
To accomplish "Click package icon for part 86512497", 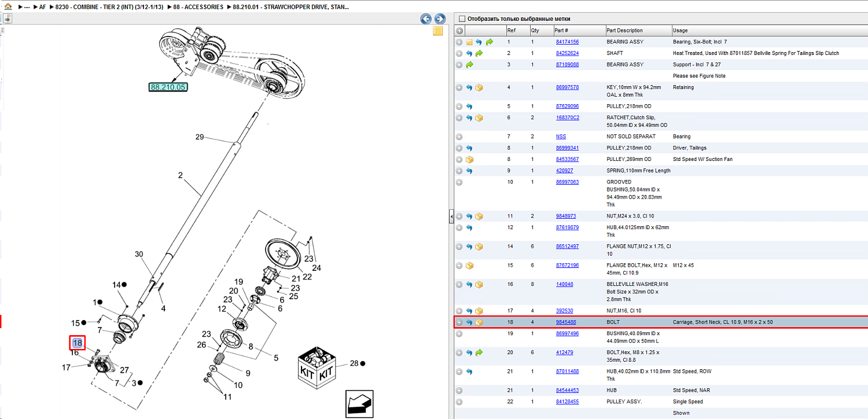I will pos(479,247).
